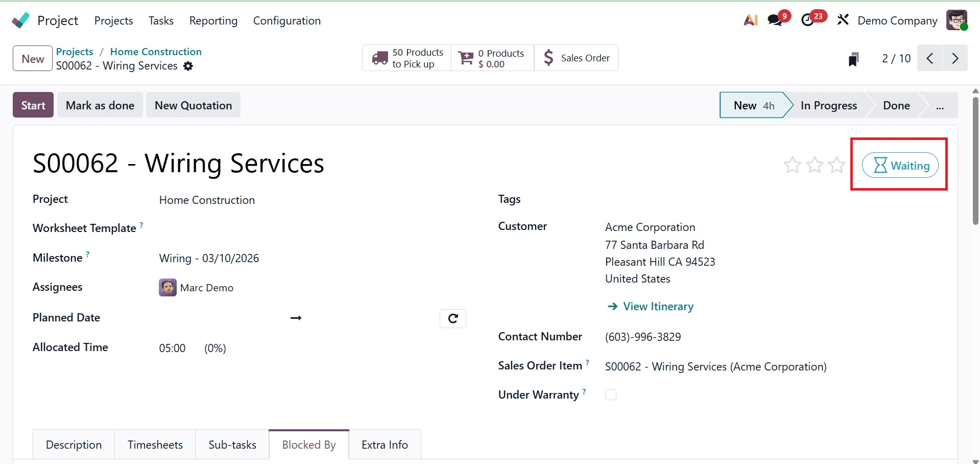Open the Waiting status selector
This screenshot has width=980, height=464.
tap(900, 165)
